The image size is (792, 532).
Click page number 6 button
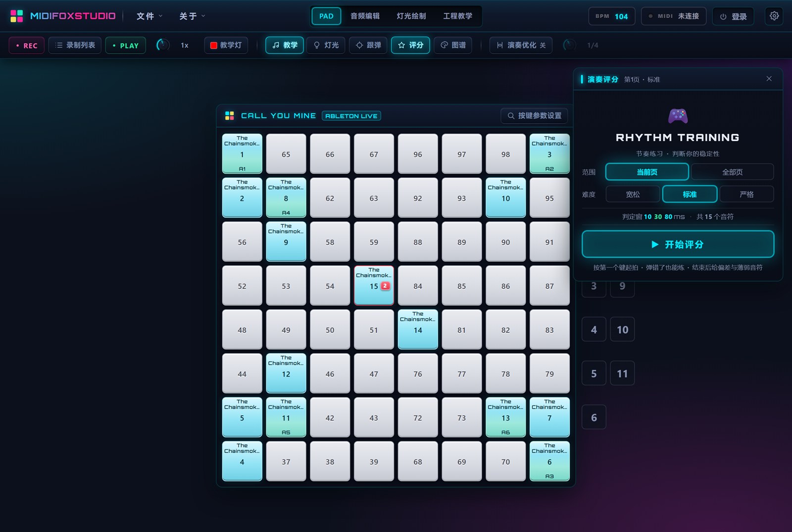click(x=594, y=417)
